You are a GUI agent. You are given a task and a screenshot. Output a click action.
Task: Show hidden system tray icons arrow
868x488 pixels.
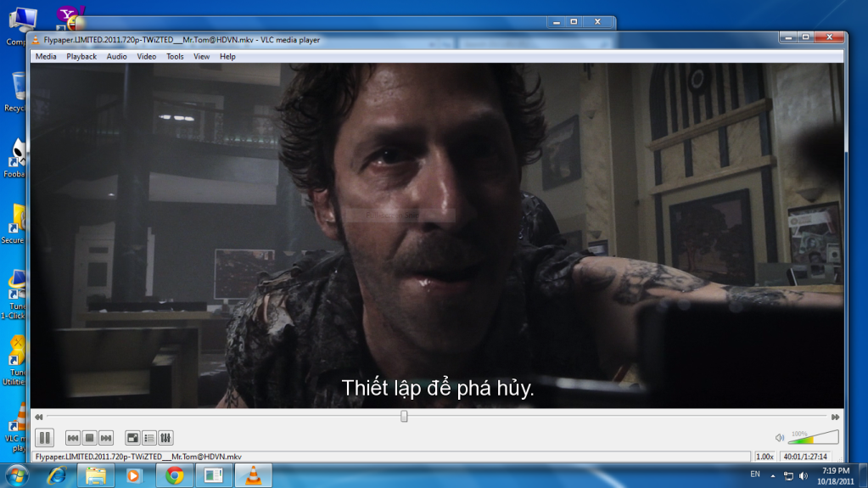(x=773, y=475)
